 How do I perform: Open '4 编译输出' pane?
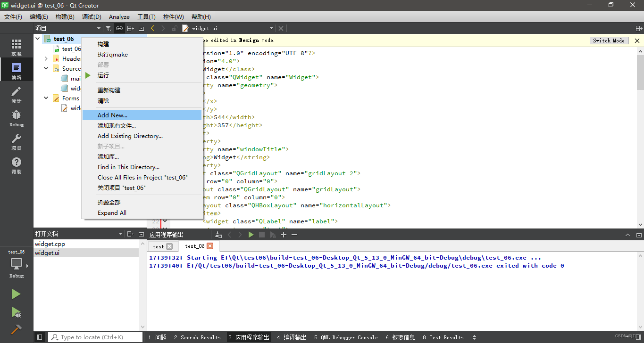tap(292, 337)
